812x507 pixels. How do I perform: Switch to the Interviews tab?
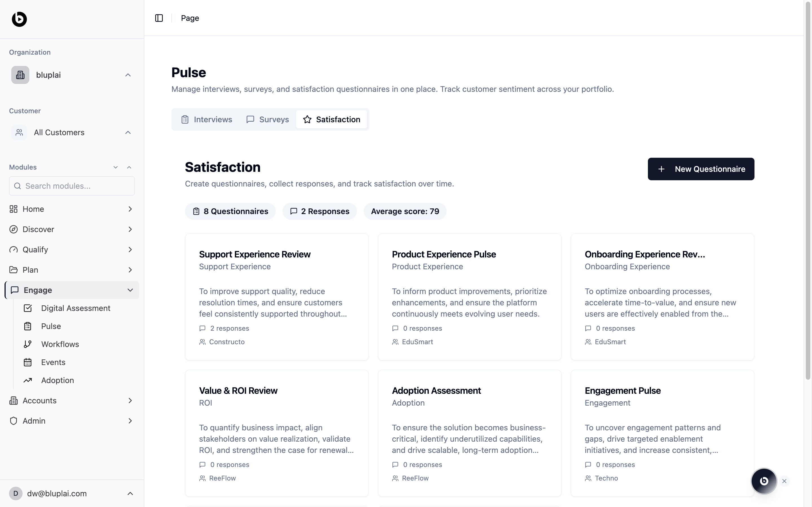click(207, 119)
